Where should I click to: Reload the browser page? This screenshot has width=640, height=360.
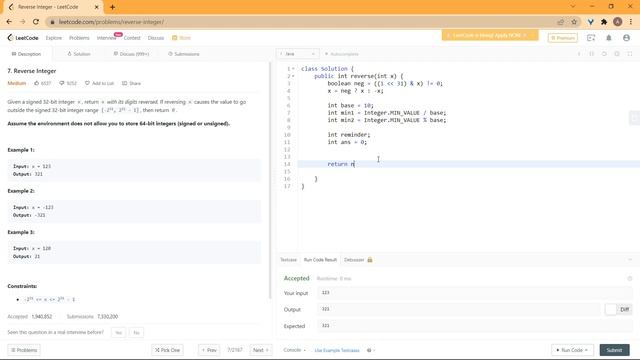36,22
